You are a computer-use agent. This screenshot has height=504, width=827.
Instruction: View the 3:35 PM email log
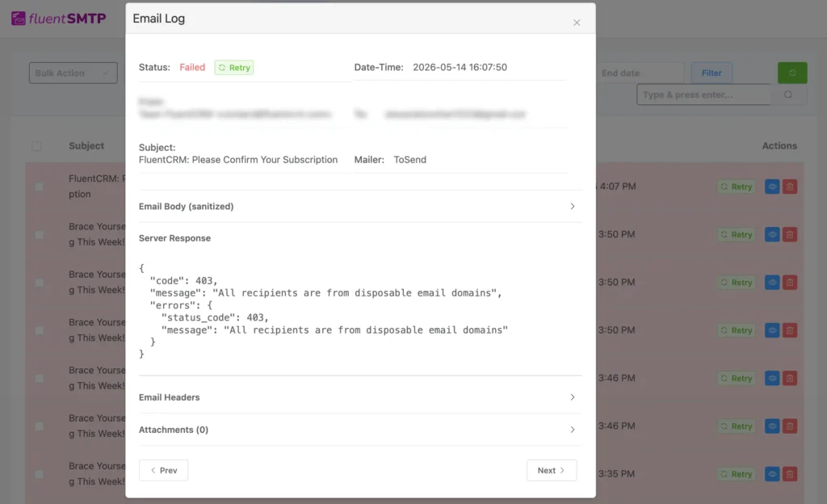click(x=772, y=474)
